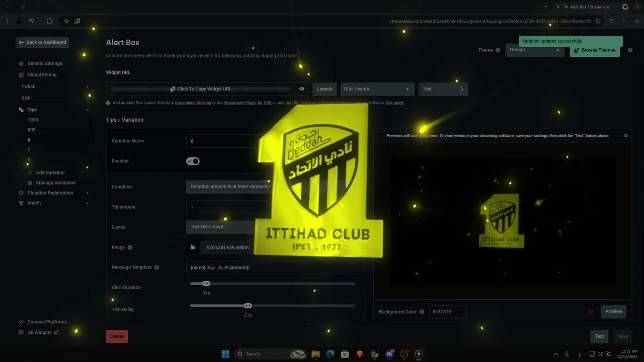Click the browser extensions puzzle icon
This screenshot has height=362, width=644.
point(49,21)
